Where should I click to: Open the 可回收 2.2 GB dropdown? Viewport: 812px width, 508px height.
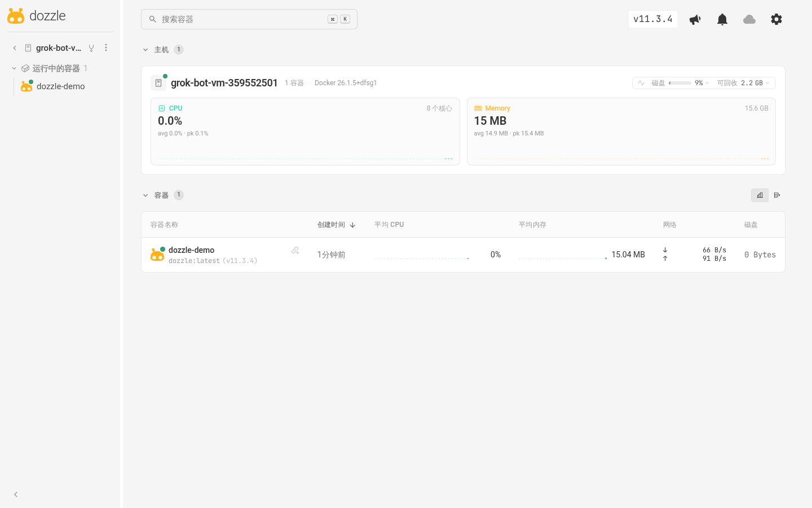(x=743, y=83)
